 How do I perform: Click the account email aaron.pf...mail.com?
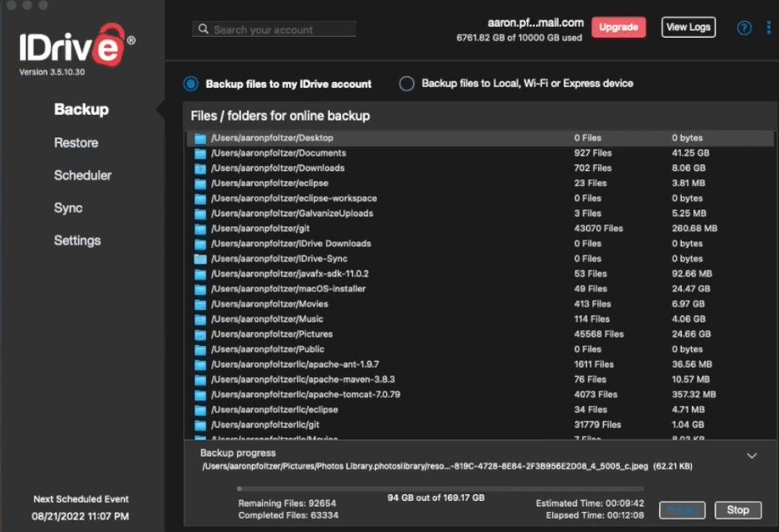pyautogui.click(x=535, y=23)
